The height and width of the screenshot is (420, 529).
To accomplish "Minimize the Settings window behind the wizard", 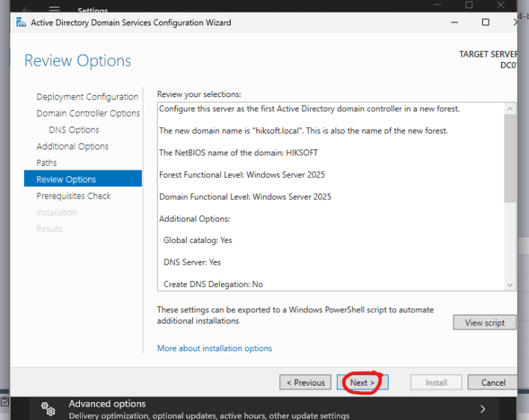I will coord(438,4).
